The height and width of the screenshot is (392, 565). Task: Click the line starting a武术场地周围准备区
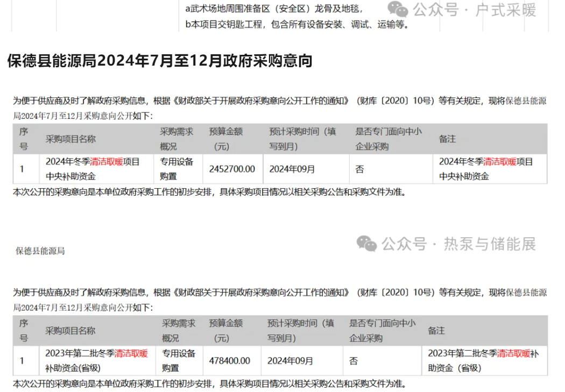(274, 9)
